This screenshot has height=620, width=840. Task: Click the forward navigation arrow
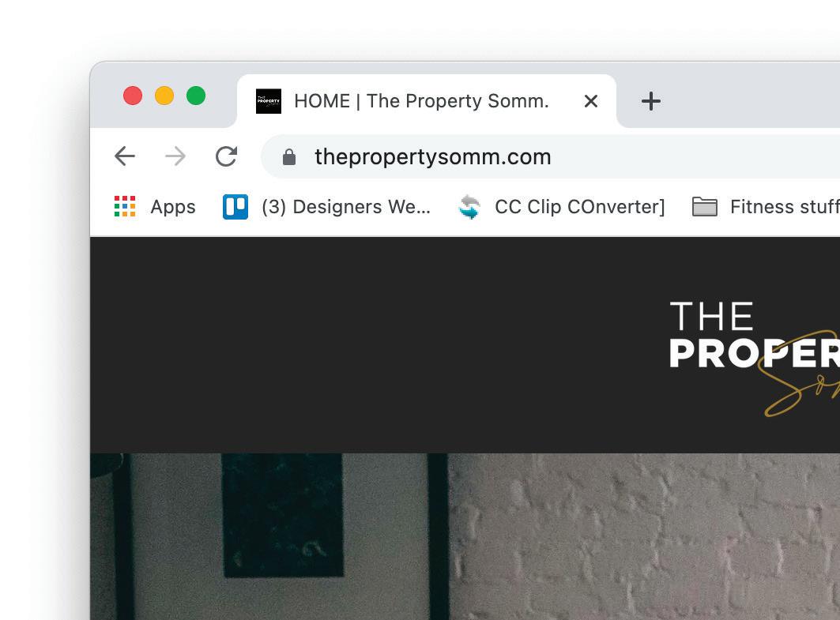[175, 156]
